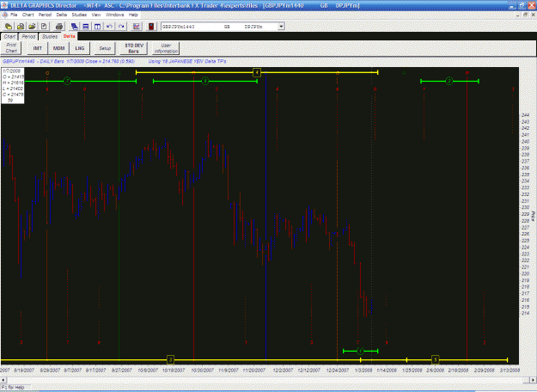Image resolution: width=537 pixels, height=392 pixels.
Task: Click the chart studies toolbar icon
Action: [x=137, y=27]
